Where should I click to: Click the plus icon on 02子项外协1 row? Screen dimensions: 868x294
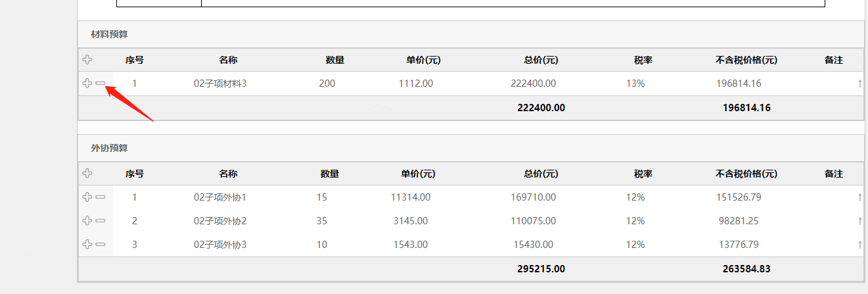tap(87, 197)
